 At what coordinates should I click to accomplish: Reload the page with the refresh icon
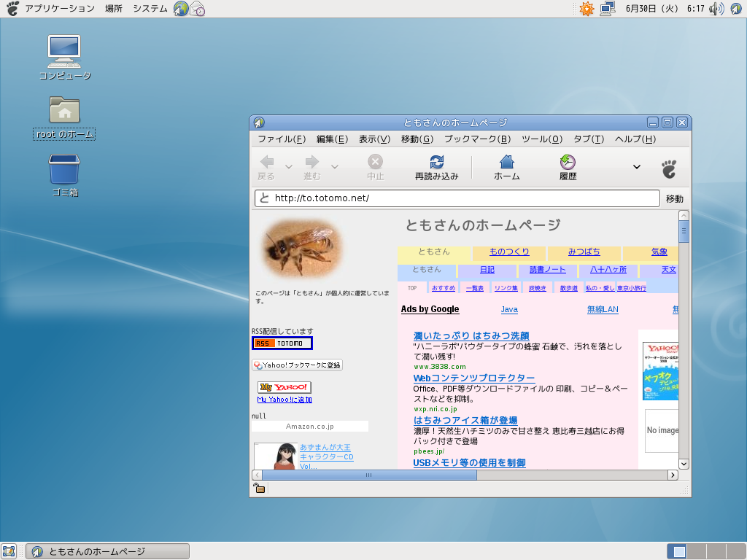pyautogui.click(x=437, y=161)
